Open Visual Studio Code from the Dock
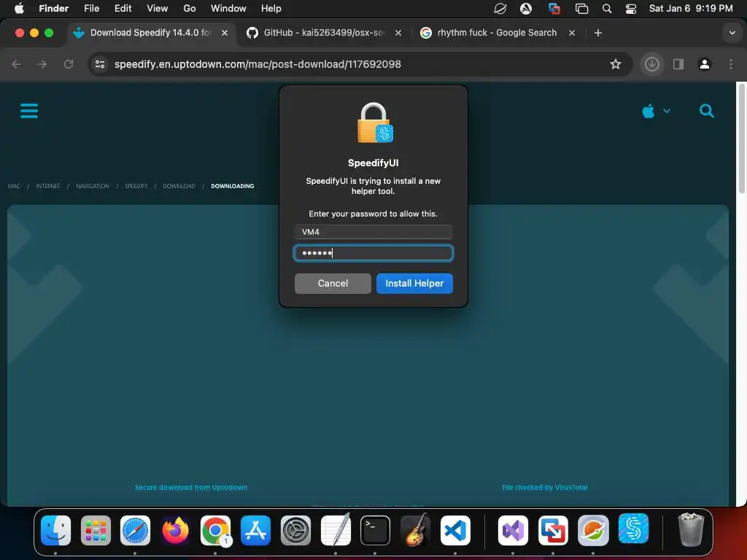Screen dimensions: 747x560 pos(455,531)
